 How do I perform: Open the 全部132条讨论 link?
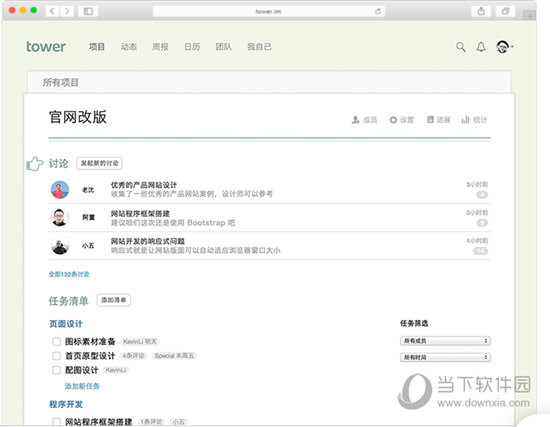tap(69, 274)
